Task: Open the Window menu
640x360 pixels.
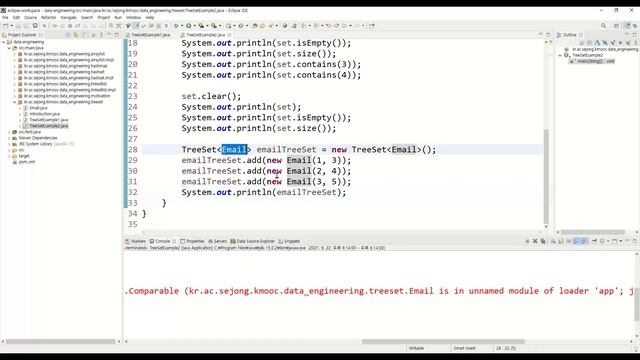Action: pos(133,18)
